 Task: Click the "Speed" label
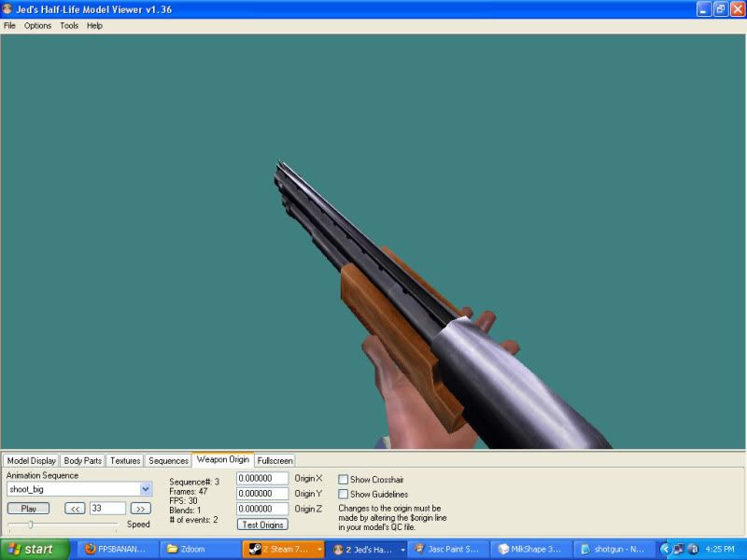pos(138,525)
